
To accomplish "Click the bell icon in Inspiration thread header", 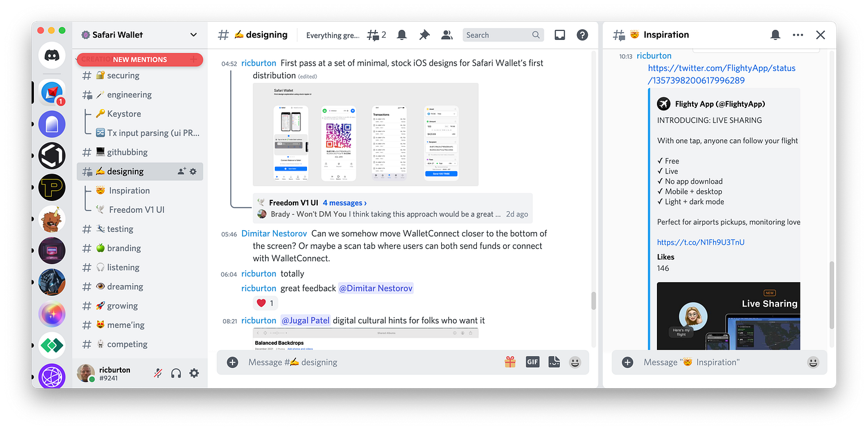I will (775, 35).
